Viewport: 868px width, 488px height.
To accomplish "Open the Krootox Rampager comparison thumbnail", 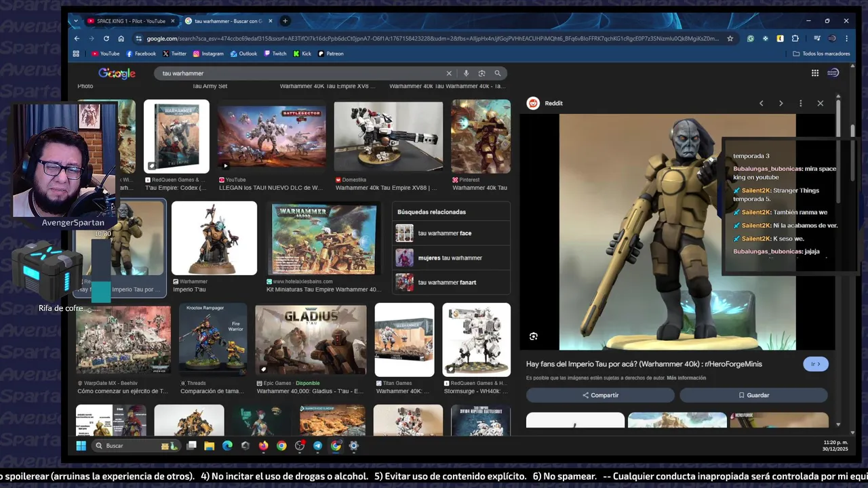I will (212, 340).
